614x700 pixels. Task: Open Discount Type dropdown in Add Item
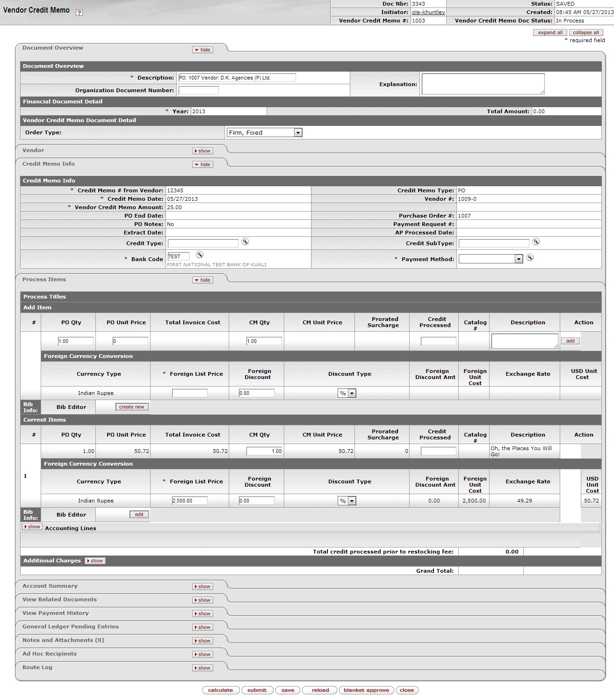(347, 393)
